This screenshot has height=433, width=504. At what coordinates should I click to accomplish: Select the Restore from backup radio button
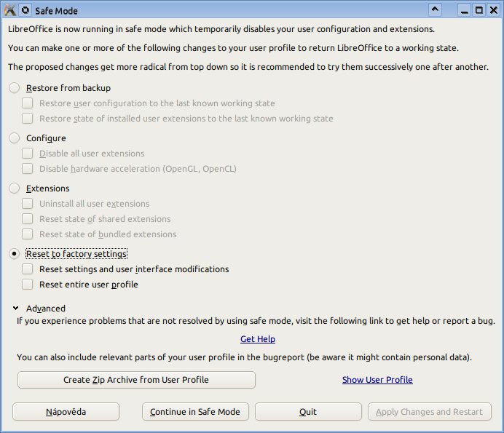(x=14, y=88)
